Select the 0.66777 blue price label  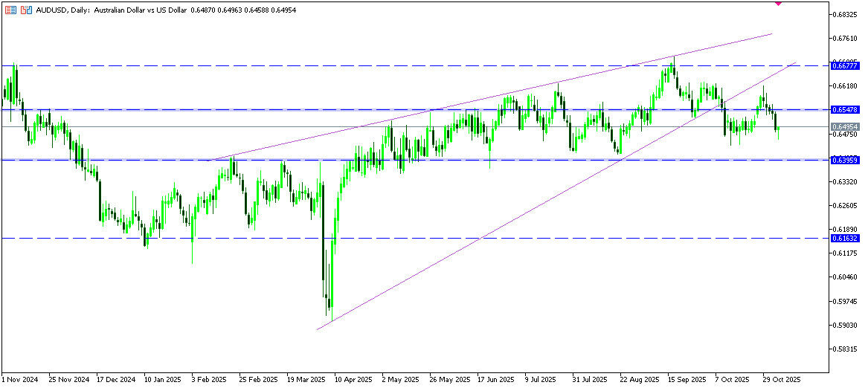pos(846,66)
